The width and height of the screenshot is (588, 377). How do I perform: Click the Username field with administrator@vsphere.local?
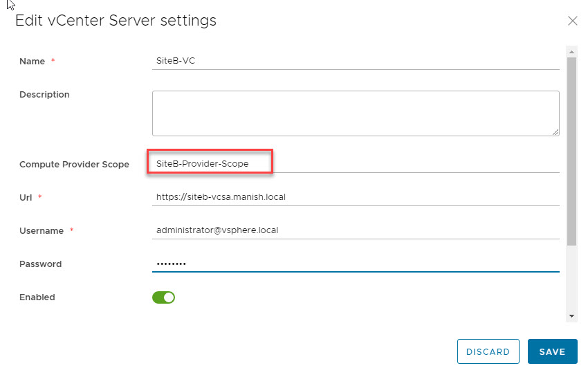(x=356, y=230)
